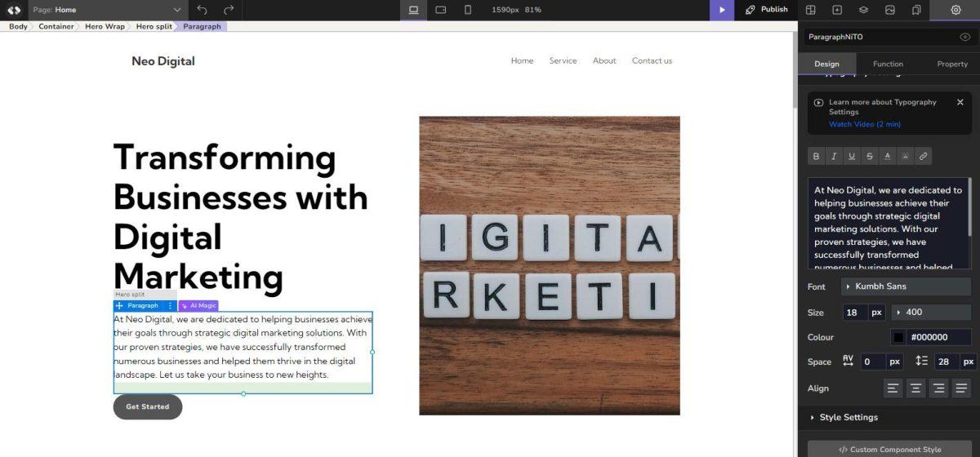Apply strikethrough formatting to text
The image size is (980, 457).
[x=870, y=156]
